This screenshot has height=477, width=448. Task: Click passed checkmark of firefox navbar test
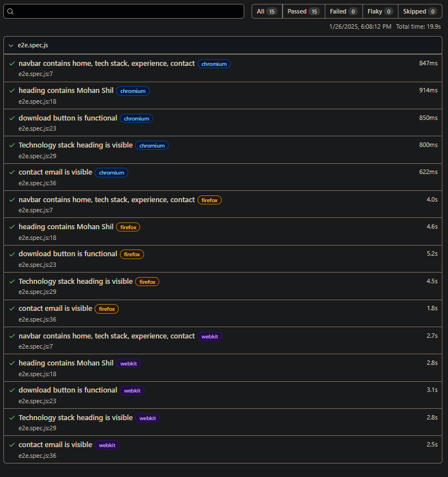point(12,200)
